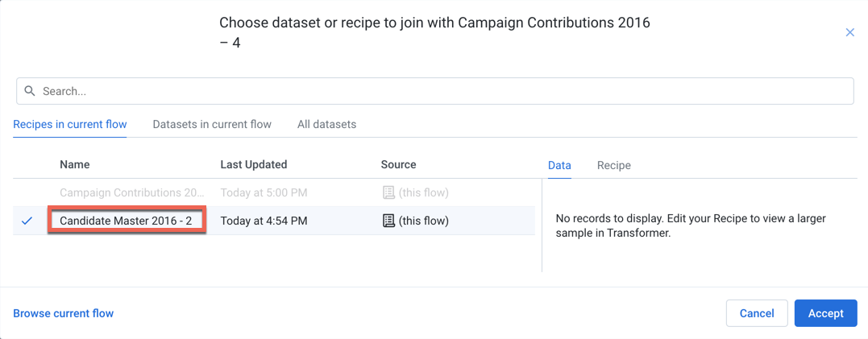Click Today at 4:54 PM timestamp
Screen dimensions: 868x339
pos(264,221)
